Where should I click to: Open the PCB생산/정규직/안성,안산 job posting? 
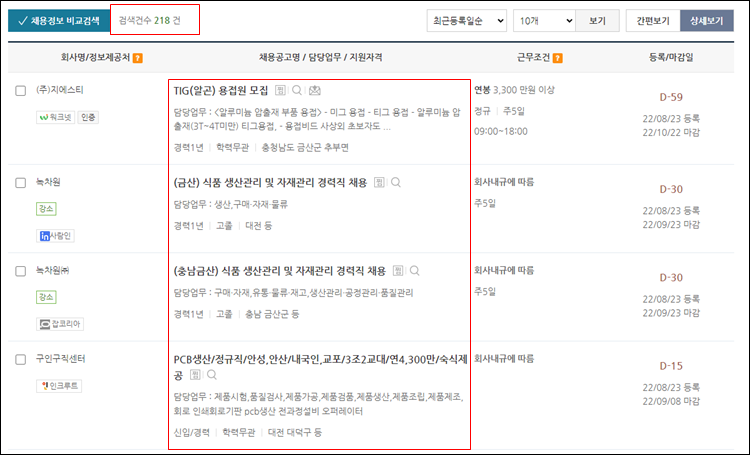tap(320, 366)
